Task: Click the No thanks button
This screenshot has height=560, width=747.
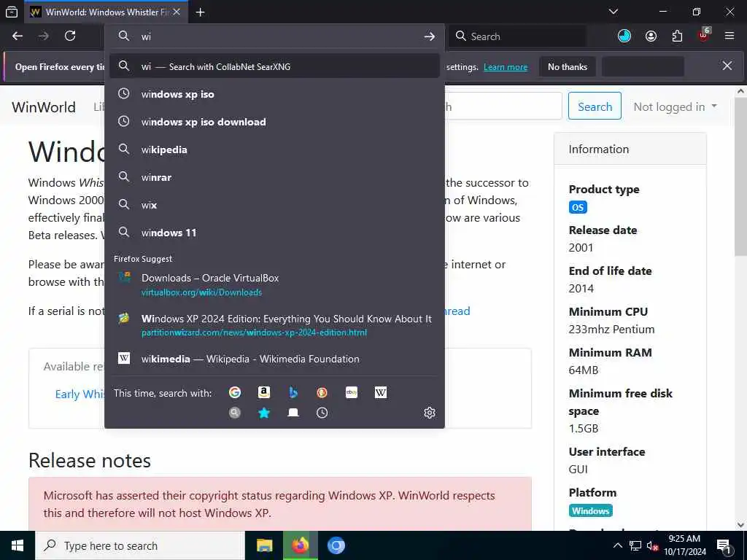Action: point(568,66)
